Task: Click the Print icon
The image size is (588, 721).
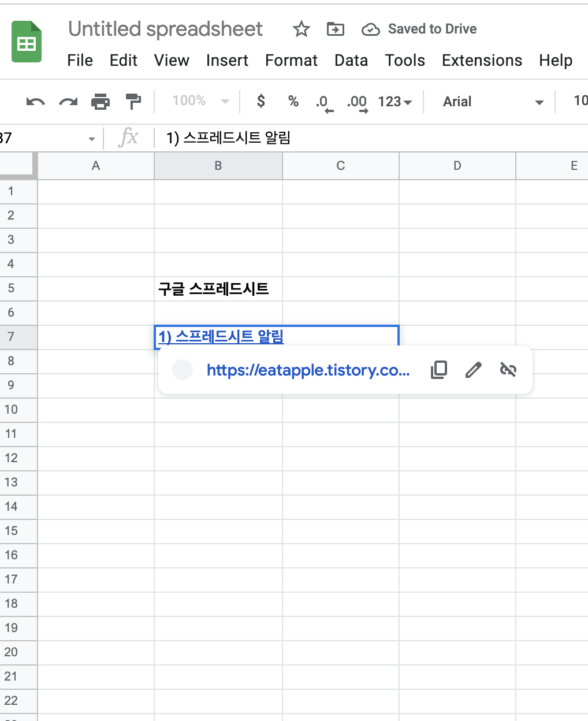Action: [x=101, y=102]
